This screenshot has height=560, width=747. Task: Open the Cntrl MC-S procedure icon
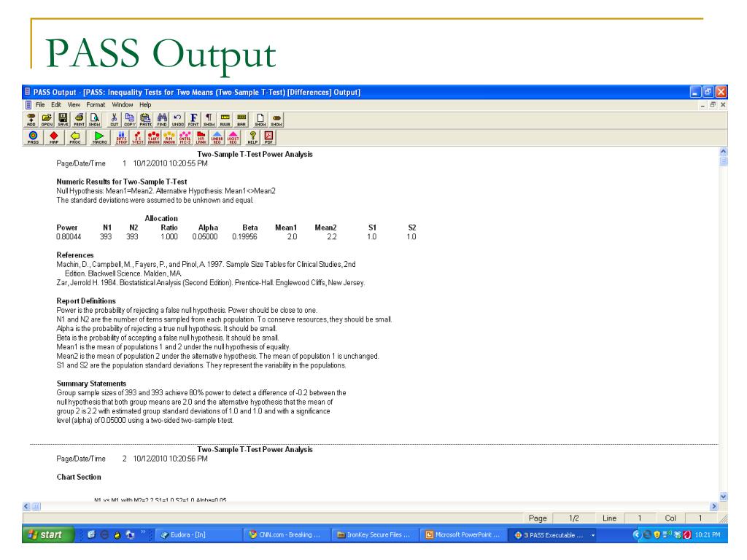tap(185, 137)
